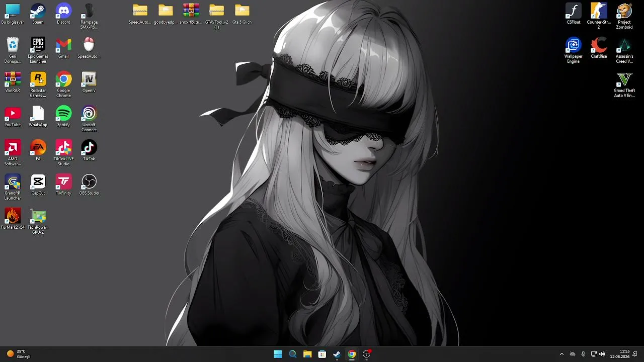Image resolution: width=644 pixels, height=362 pixels.
Task: Select the Rampage SMX-R6 mouse software icon
Action: (89, 16)
